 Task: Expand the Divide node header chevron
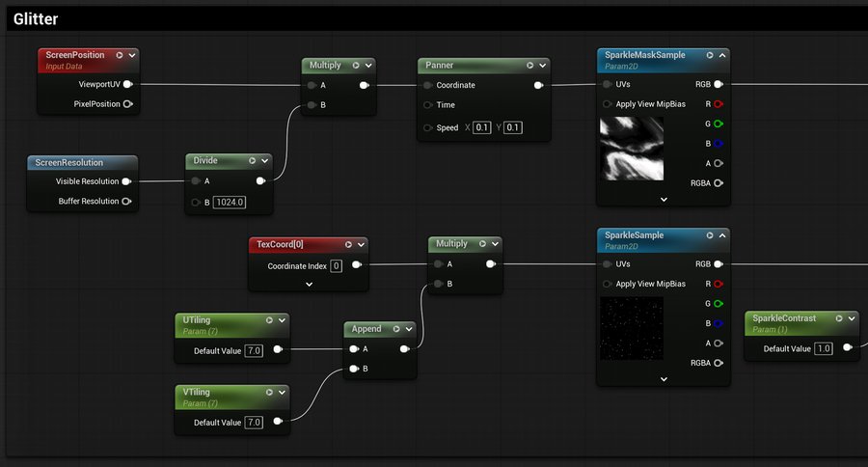(264, 161)
